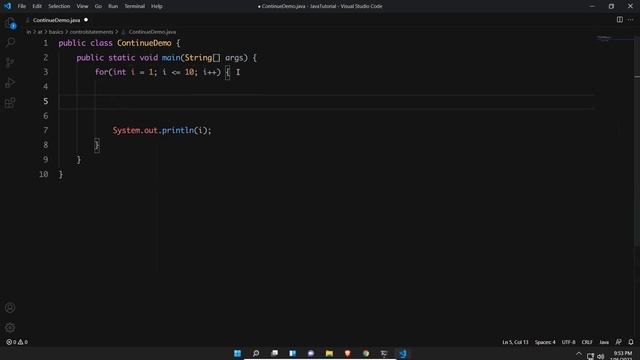Screen dimensions: 640x360
Task: Show hidden system tray icons
Action: [579, 354]
